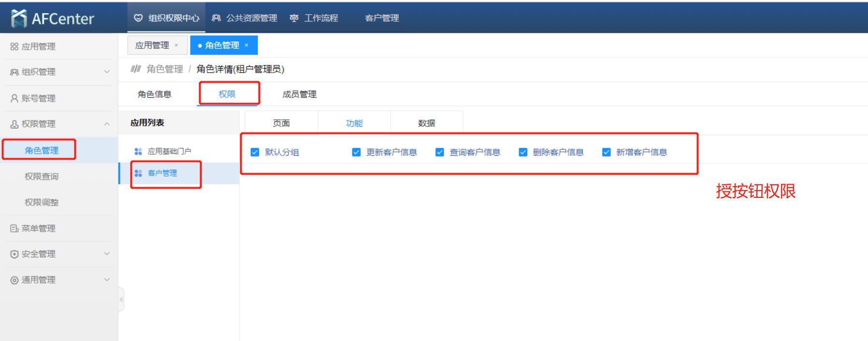Click the 菜单管理 sidebar icon

coord(14,228)
